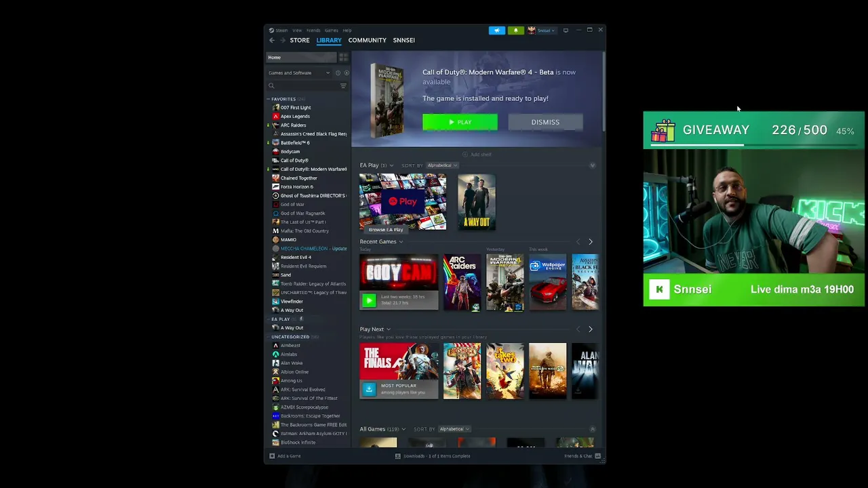
Task: Select Resident Evil 4 in the sidebar
Action: pyautogui.click(x=296, y=258)
